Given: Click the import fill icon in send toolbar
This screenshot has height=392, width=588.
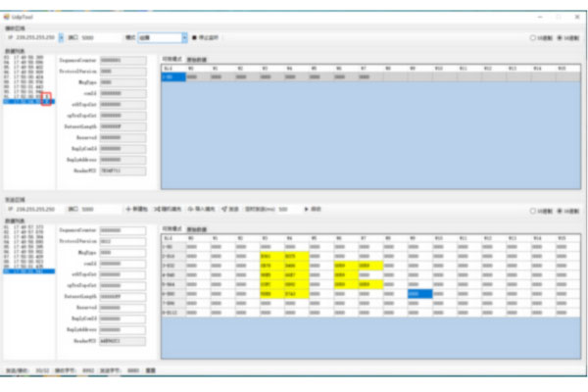Looking at the screenshot, I should pos(190,209).
